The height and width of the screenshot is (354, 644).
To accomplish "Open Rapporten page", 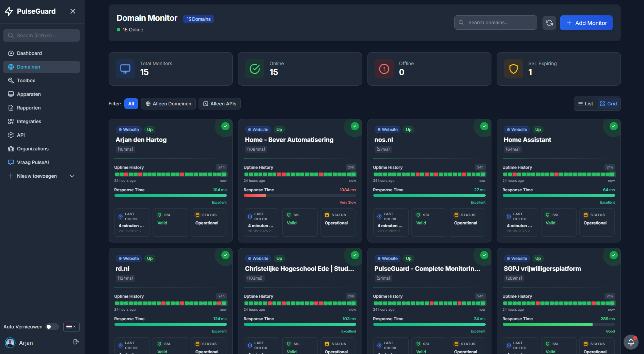I will point(42,108).
